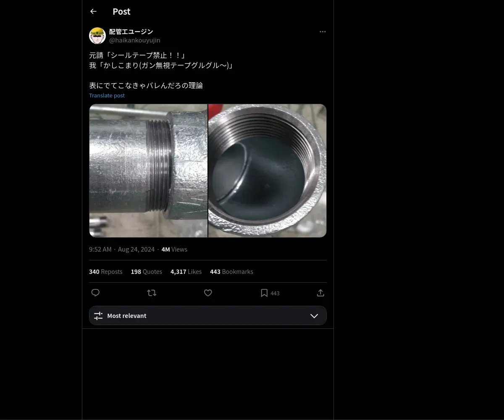Click the reply speech bubble icon
This screenshot has width=504, height=420.
pyautogui.click(x=95, y=293)
